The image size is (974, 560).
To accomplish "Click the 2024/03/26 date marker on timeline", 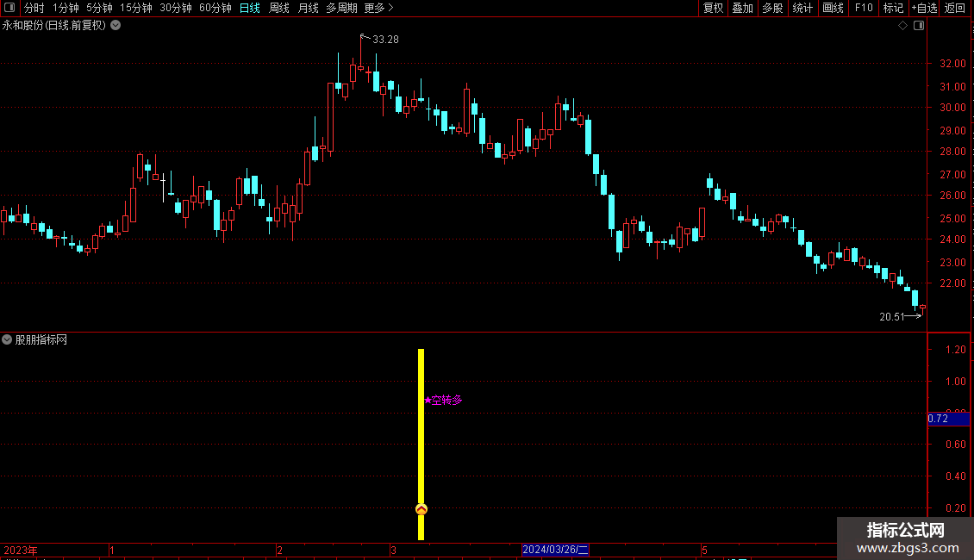I will click(555, 550).
